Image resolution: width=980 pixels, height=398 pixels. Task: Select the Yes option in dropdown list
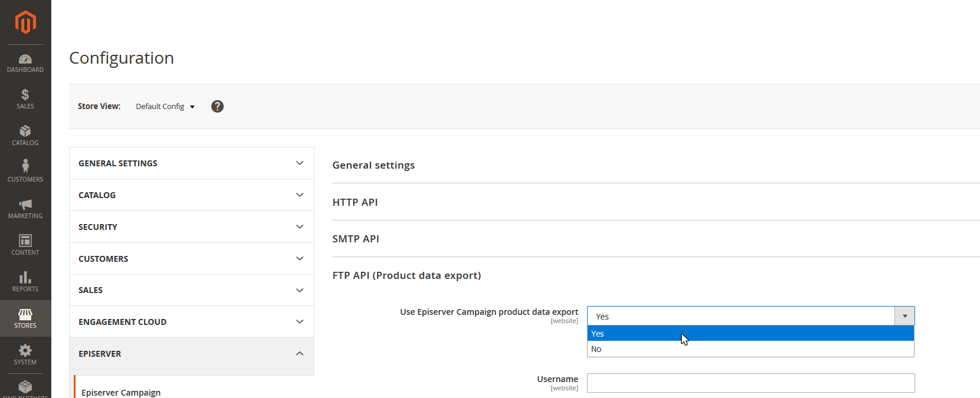(750, 334)
